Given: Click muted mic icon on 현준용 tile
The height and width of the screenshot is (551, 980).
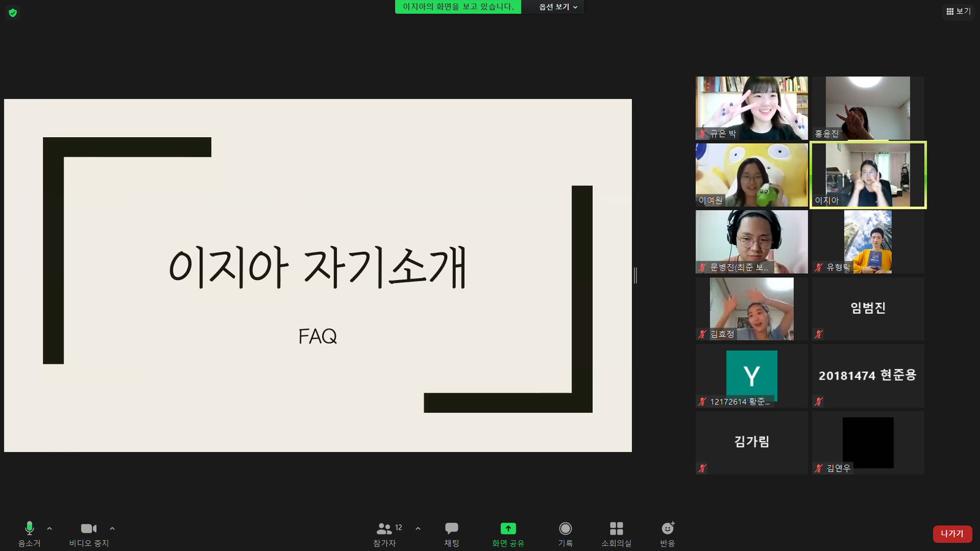Looking at the screenshot, I should tap(819, 402).
